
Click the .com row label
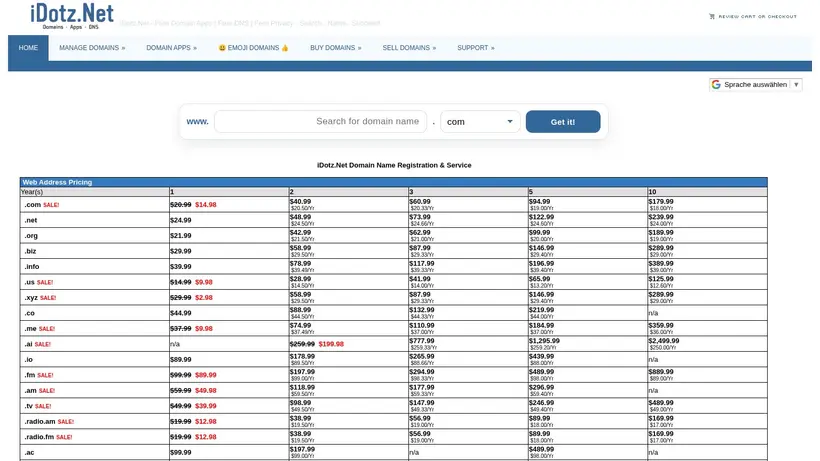32,204
